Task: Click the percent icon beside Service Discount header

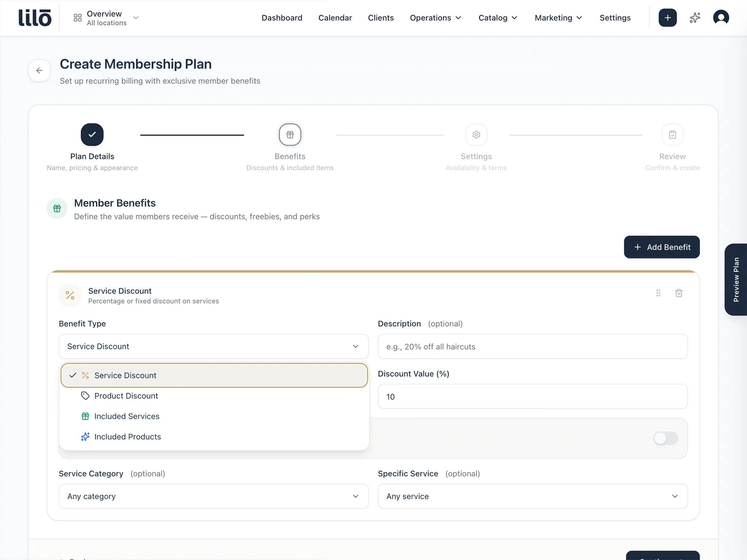Action: coord(70,295)
